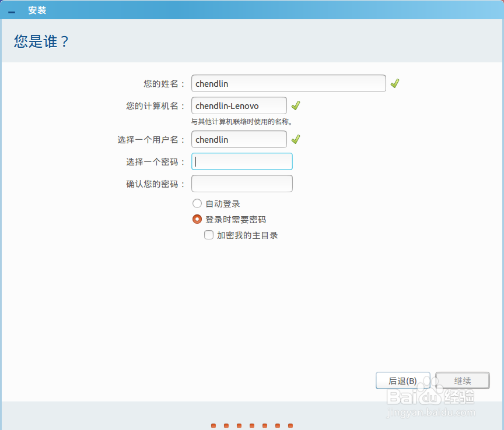504x430 pixels.
Task: Click the 确认您的密码 password field
Action: (242, 183)
